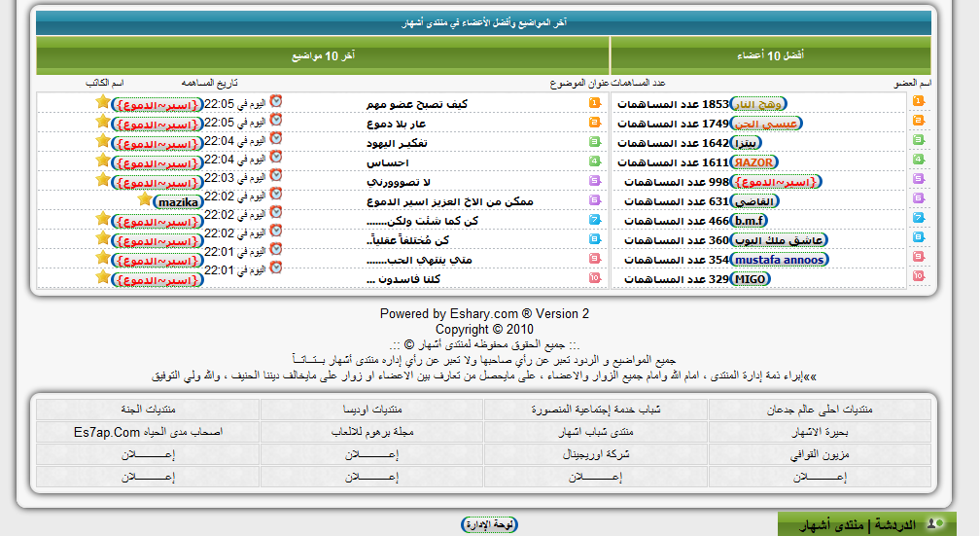
Task: Open topic تفكير اليهود
Action: (x=397, y=143)
